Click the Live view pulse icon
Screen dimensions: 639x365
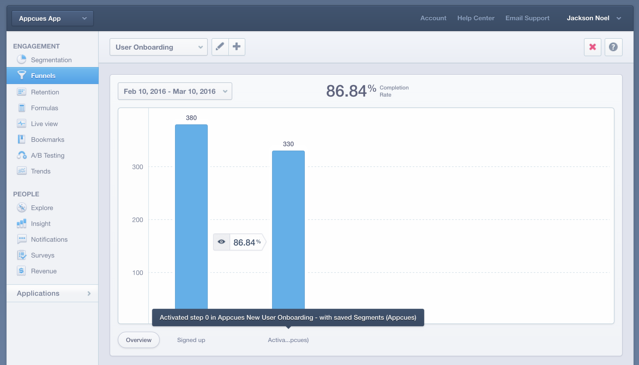click(x=22, y=123)
